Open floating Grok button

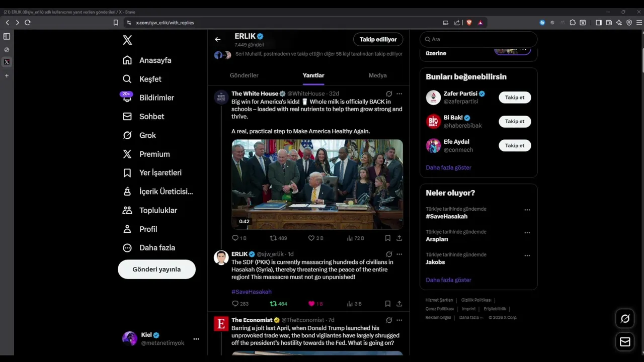625,318
